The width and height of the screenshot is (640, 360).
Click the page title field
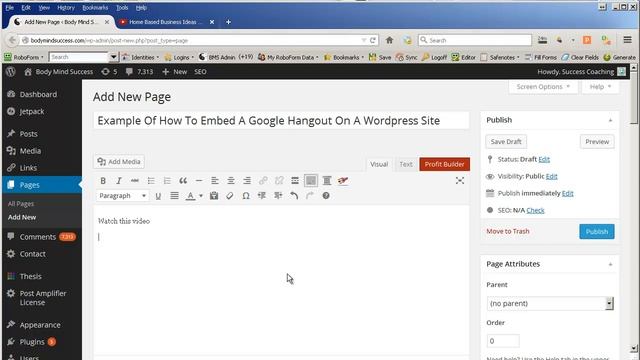coord(281,121)
